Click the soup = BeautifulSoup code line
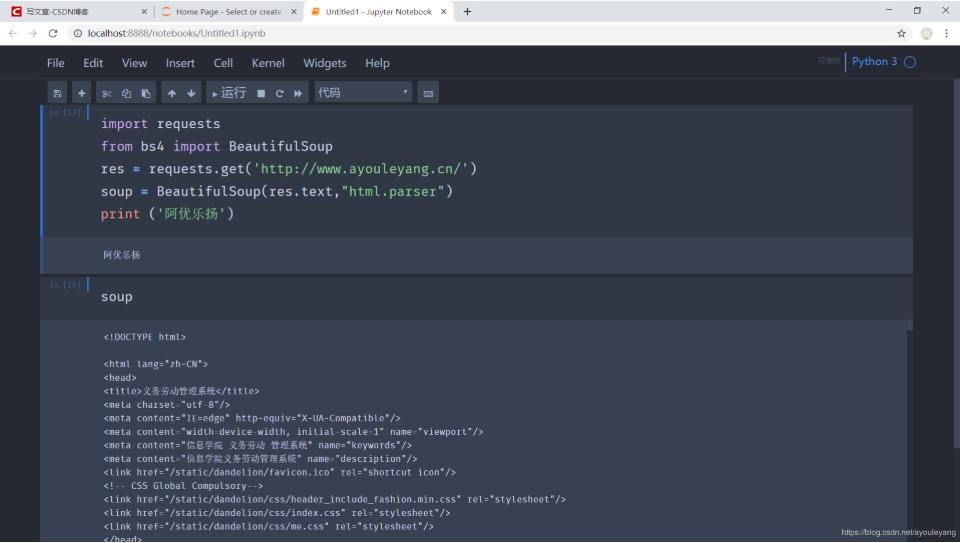Screen dimensions: 960x543 (277, 192)
